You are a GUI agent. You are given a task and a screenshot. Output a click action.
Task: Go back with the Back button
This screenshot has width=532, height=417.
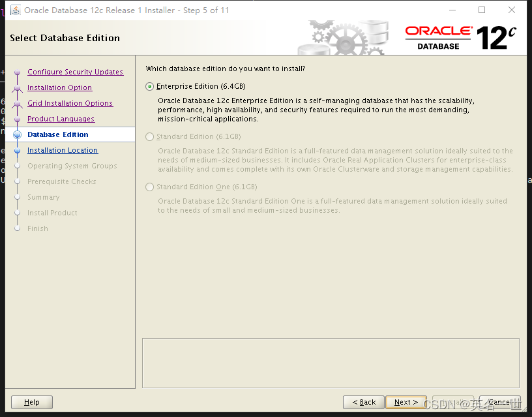pyautogui.click(x=364, y=403)
